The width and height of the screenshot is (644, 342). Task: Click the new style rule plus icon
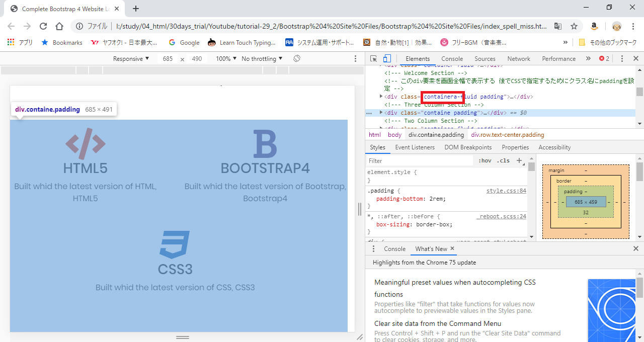coord(519,161)
